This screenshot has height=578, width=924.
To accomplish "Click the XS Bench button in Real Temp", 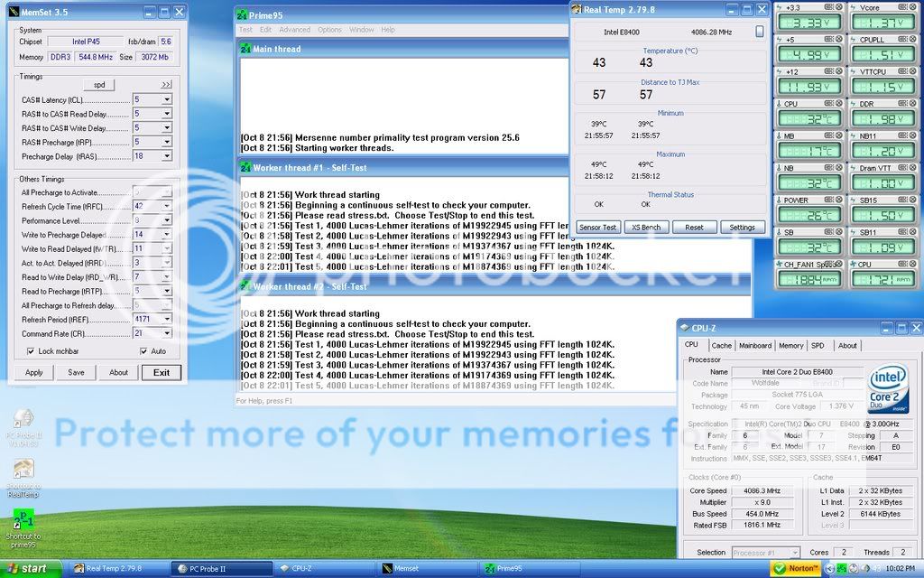I will [646, 227].
